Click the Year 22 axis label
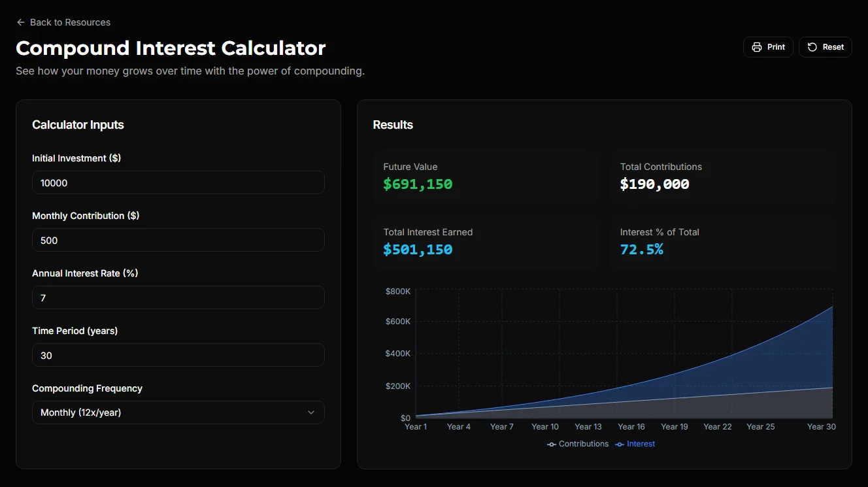868x487 pixels. pos(718,427)
